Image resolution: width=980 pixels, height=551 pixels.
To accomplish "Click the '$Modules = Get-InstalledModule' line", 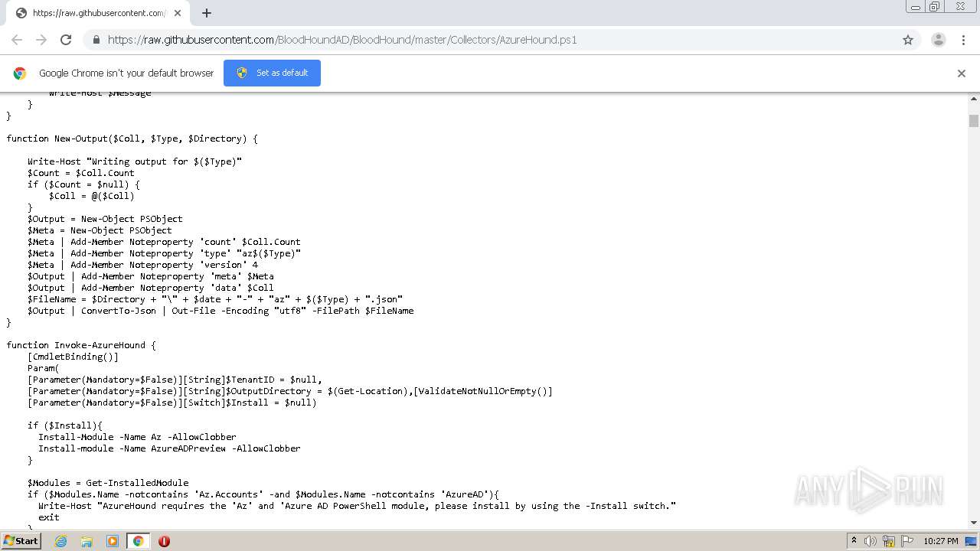I will coord(108,483).
